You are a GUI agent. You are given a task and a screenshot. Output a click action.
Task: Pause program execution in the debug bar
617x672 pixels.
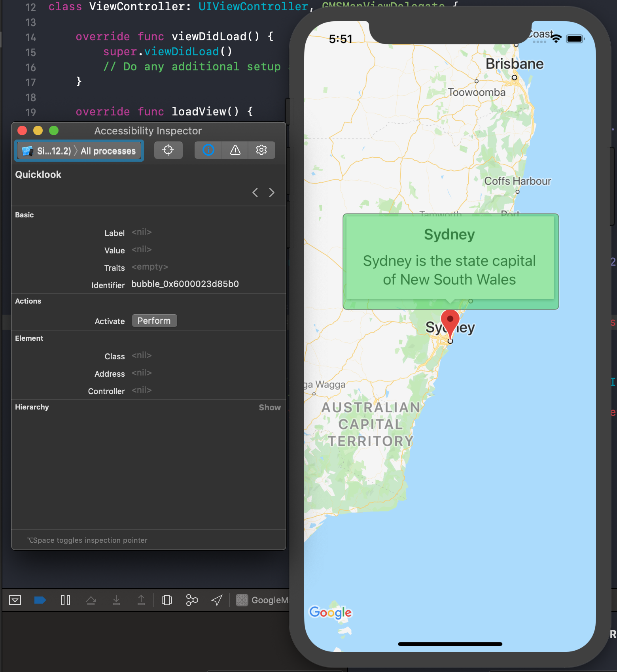(x=66, y=600)
